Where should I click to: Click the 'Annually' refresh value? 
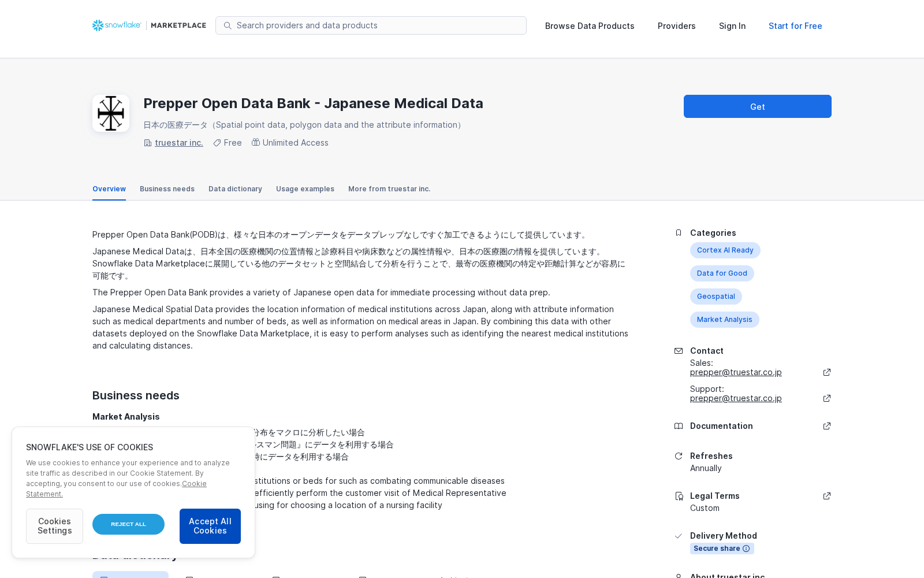pos(706,468)
